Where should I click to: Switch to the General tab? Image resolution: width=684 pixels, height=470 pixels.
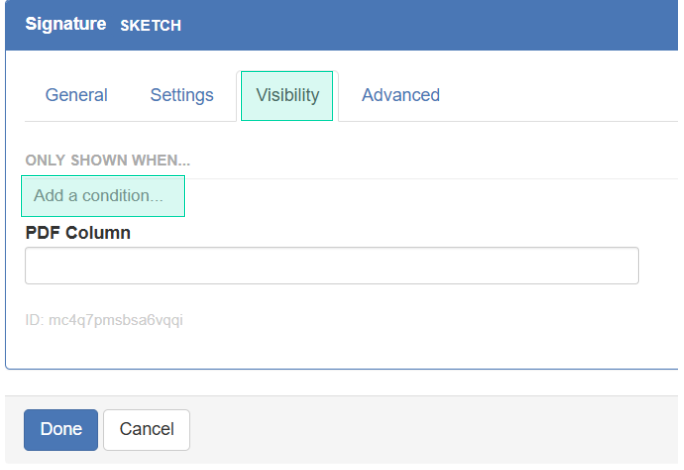tap(76, 95)
